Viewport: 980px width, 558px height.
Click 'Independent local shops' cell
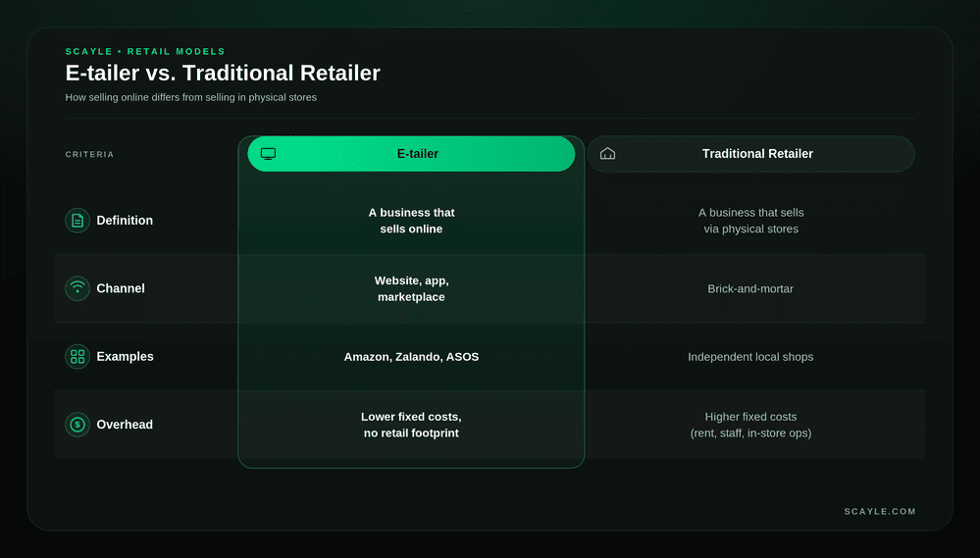tap(750, 357)
